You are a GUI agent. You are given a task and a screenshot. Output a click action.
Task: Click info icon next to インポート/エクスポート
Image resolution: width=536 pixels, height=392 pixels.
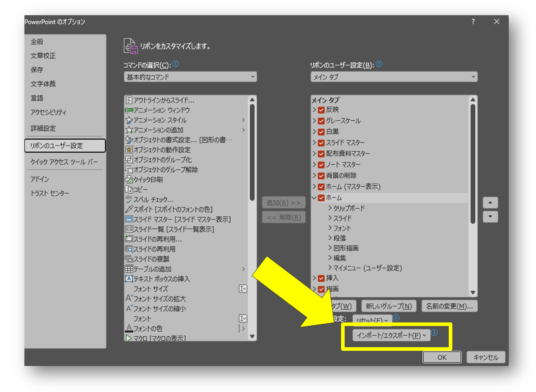(434, 332)
